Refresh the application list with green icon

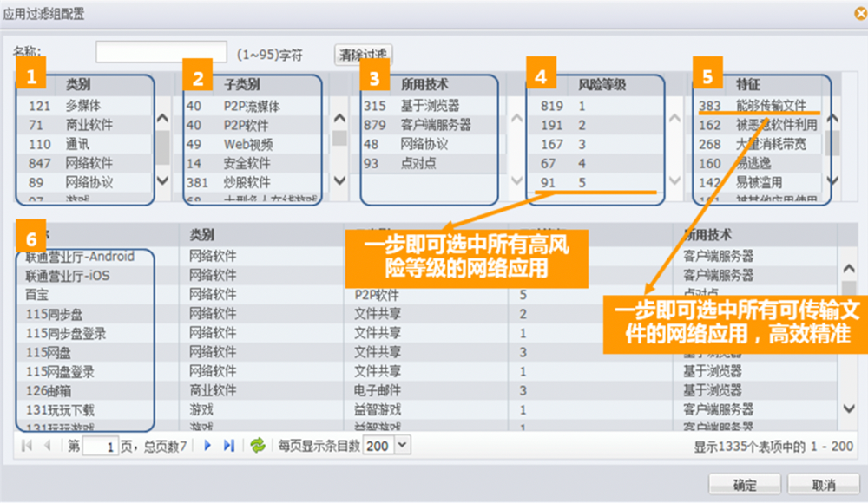point(258,446)
